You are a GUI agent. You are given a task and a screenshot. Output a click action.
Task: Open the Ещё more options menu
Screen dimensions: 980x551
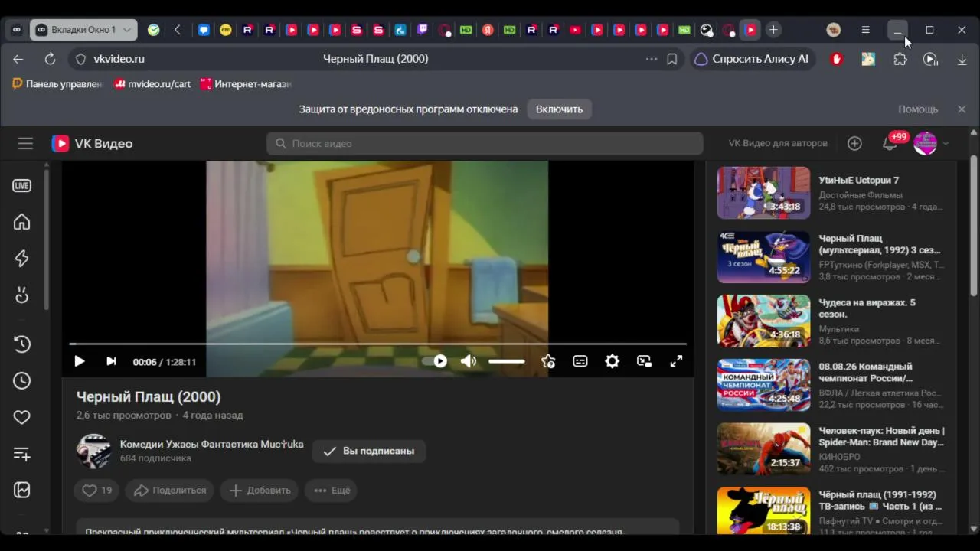[x=332, y=491]
